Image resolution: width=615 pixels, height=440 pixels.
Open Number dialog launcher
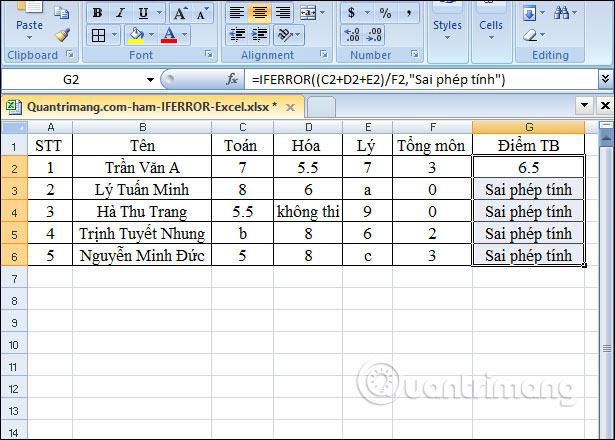coord(414,54)
